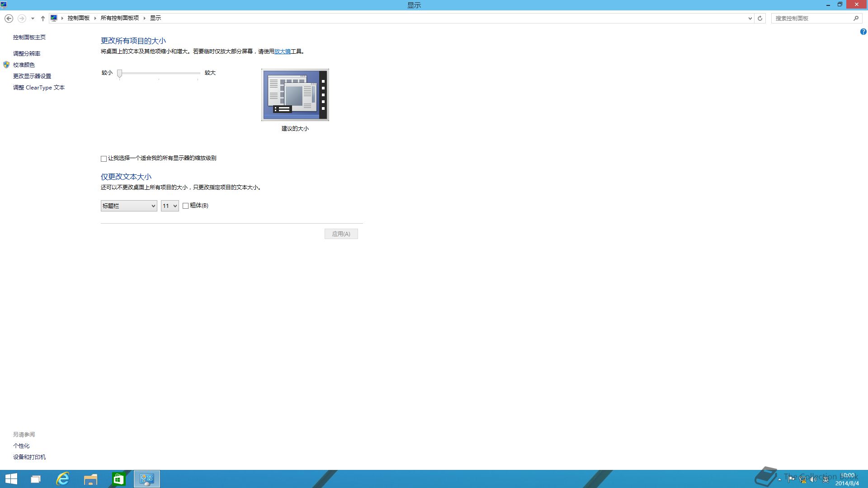Image resolution: width=868 pixels, height=488 pixels.
Task: Click 所有控制面板项 in the breadcrumb path
Action: click(x=120, y=18)
